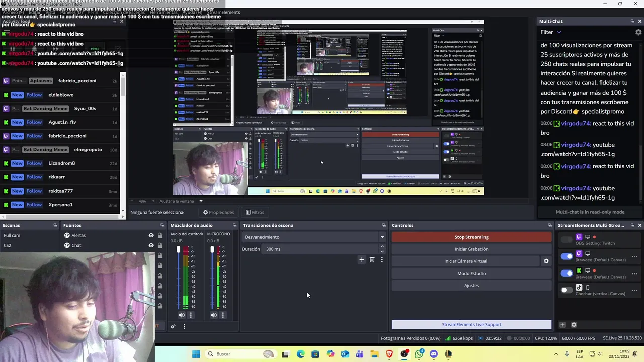Undock the Mezclador de audio panel
Image resolution: width=644 pixels, height=362 pixels.
point(234,225)
